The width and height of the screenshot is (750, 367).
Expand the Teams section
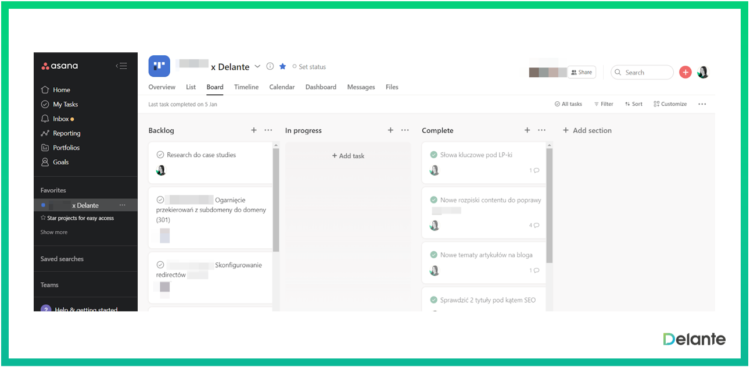point(50,285)
